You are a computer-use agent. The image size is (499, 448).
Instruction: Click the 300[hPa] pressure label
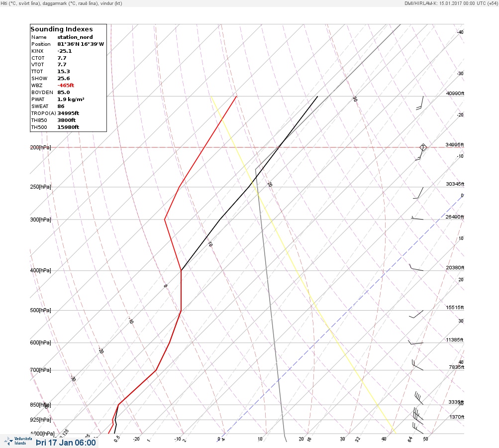(x=40, y=220)
